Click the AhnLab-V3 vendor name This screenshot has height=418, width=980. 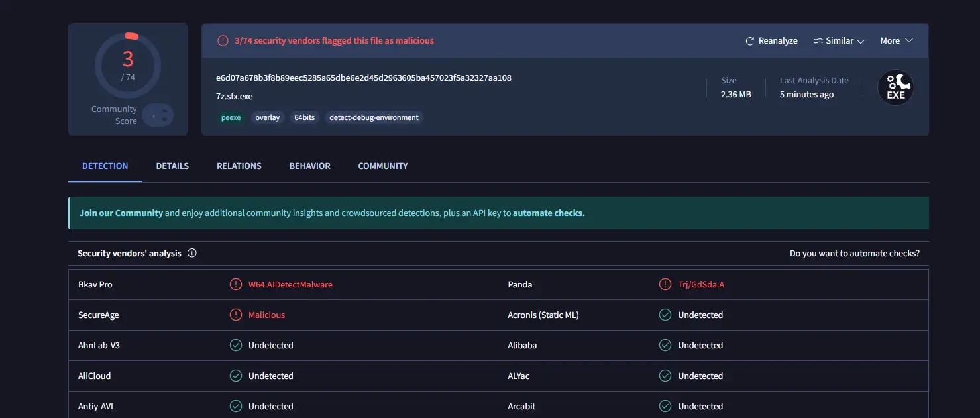[99, 346]
